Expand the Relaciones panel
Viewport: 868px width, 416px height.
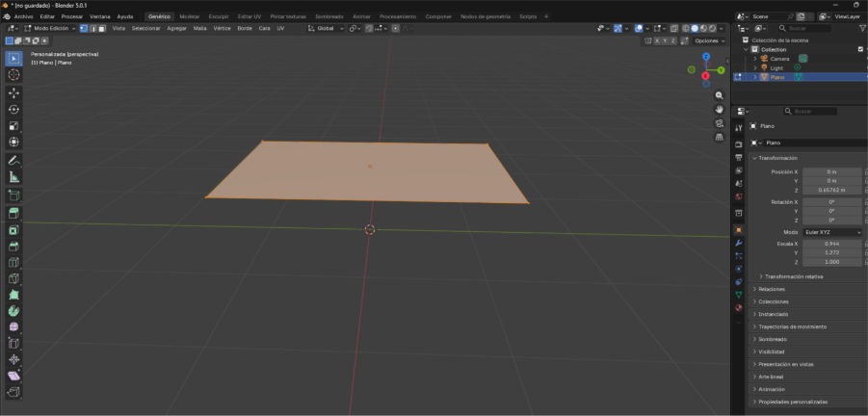tap(772, 289)
